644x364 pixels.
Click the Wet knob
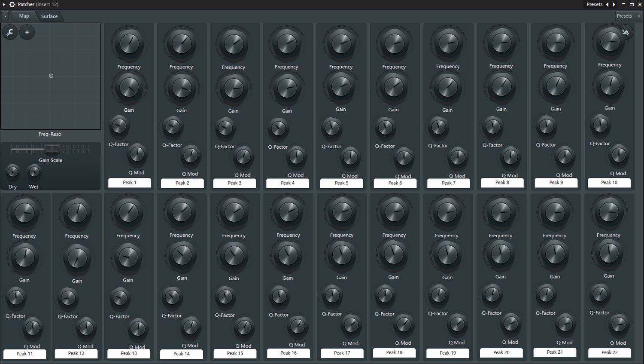pyautogui.click(x=34, y=172)
